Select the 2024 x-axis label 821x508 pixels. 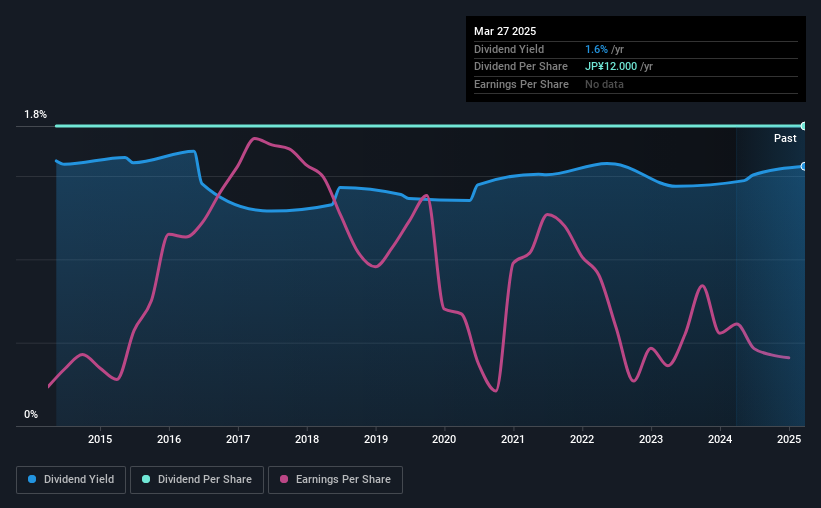pyautogui.click(x=720, y=439)
